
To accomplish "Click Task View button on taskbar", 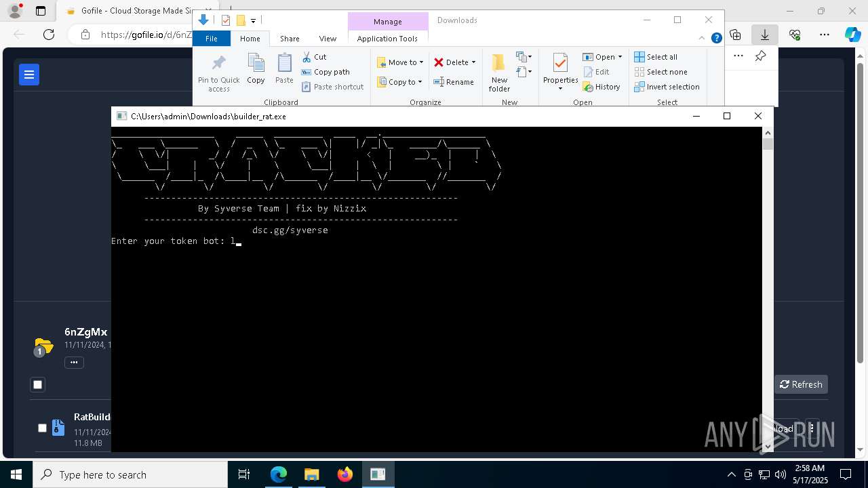I will tap(244, 474).
